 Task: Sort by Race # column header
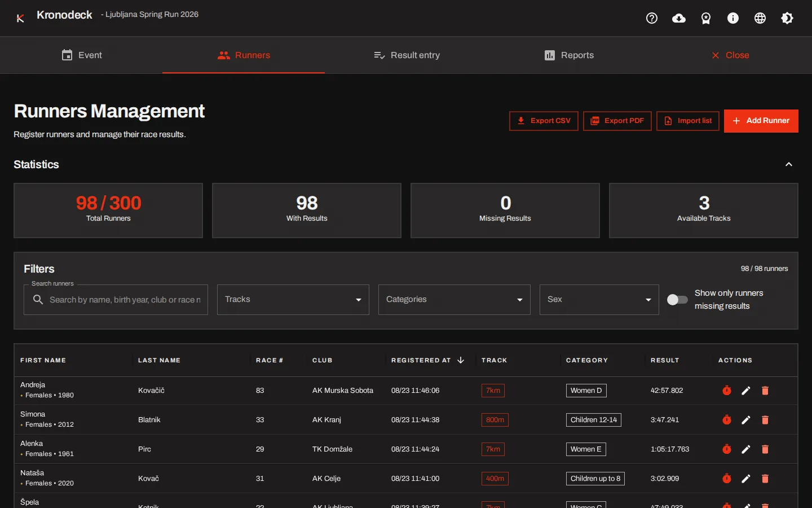coord(270,360)
